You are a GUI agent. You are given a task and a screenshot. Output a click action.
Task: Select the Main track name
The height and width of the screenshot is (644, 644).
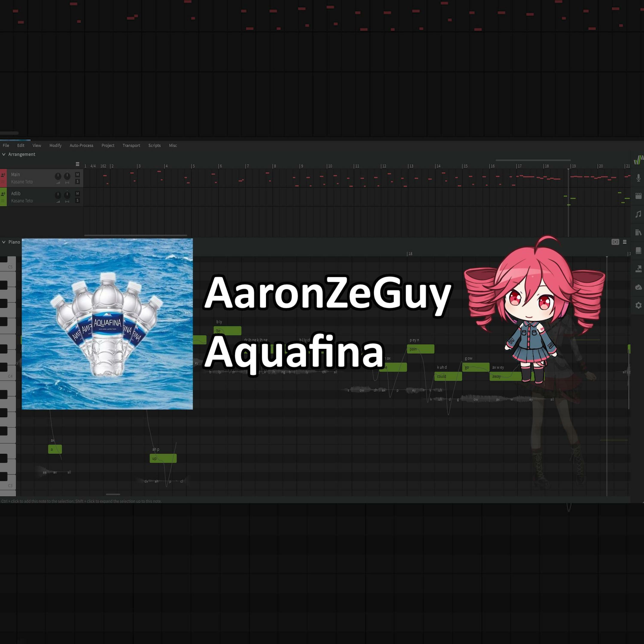point(15,175)
